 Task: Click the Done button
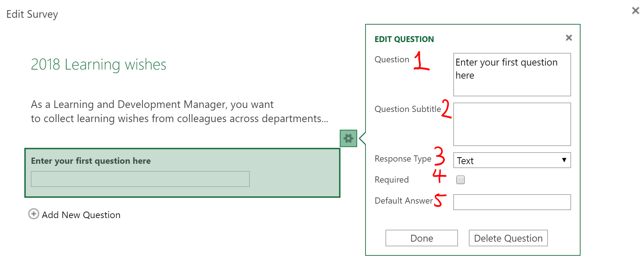click(x=421, y=238)
